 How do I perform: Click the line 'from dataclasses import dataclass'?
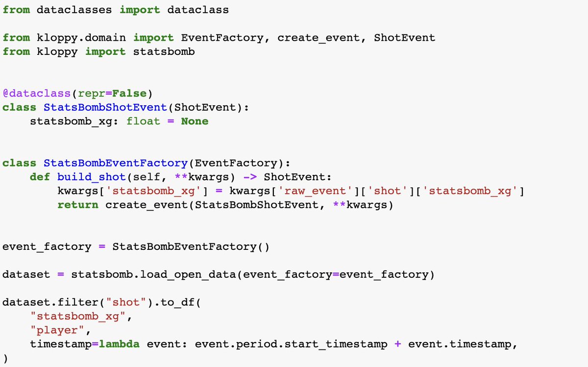tap(116, 10)
